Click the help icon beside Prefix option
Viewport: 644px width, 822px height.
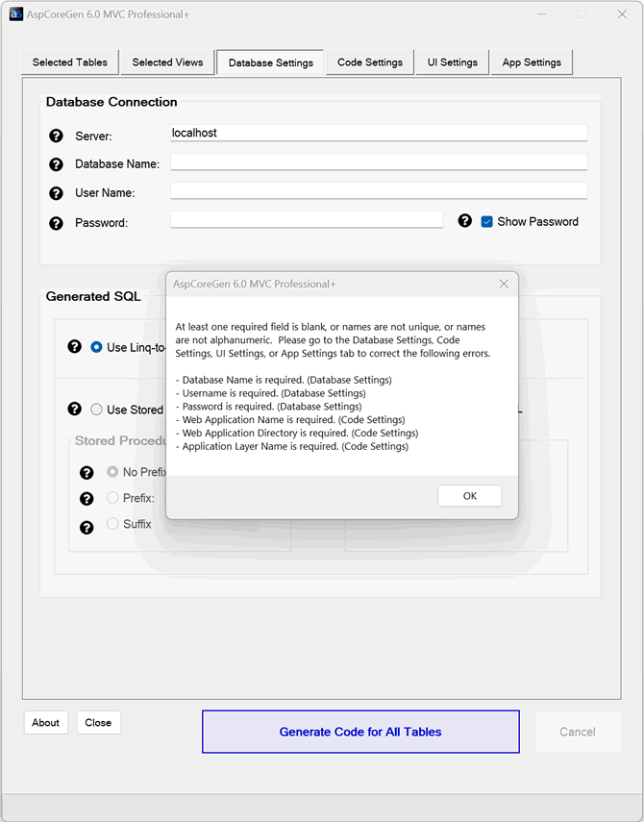(87, 499)
